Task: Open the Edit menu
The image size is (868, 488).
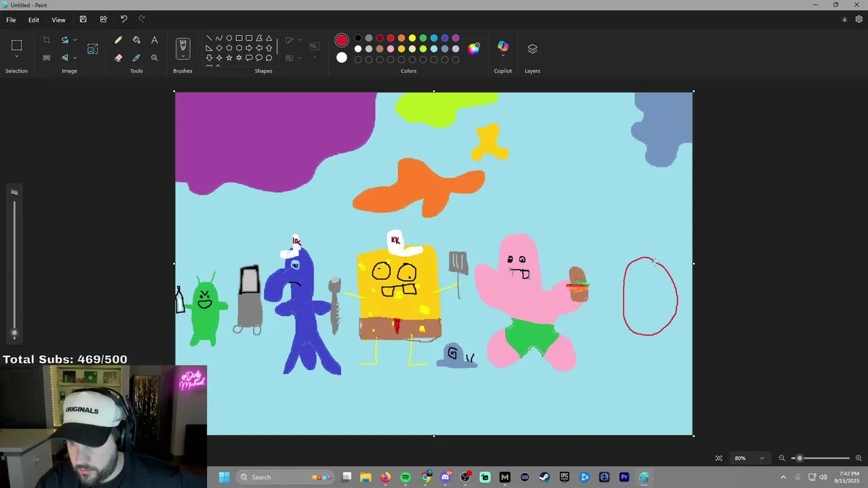Action: click(33, 20)
